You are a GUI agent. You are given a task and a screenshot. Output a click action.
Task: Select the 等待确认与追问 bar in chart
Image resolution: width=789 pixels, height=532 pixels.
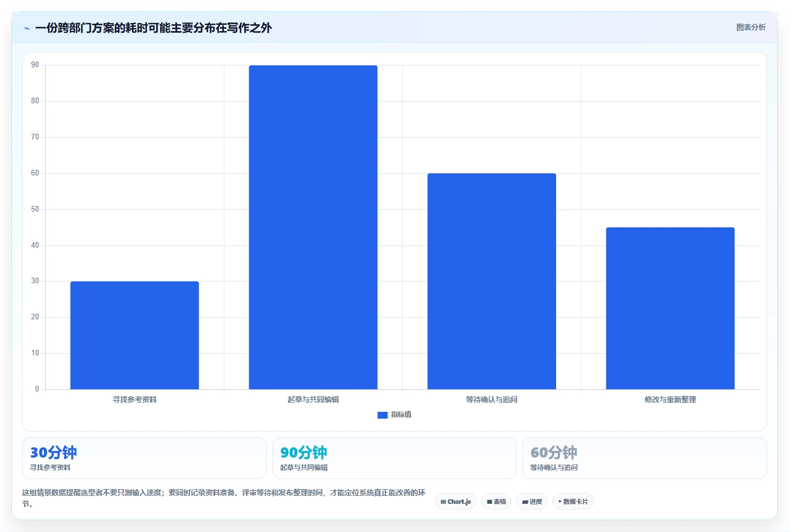[492, 281]
